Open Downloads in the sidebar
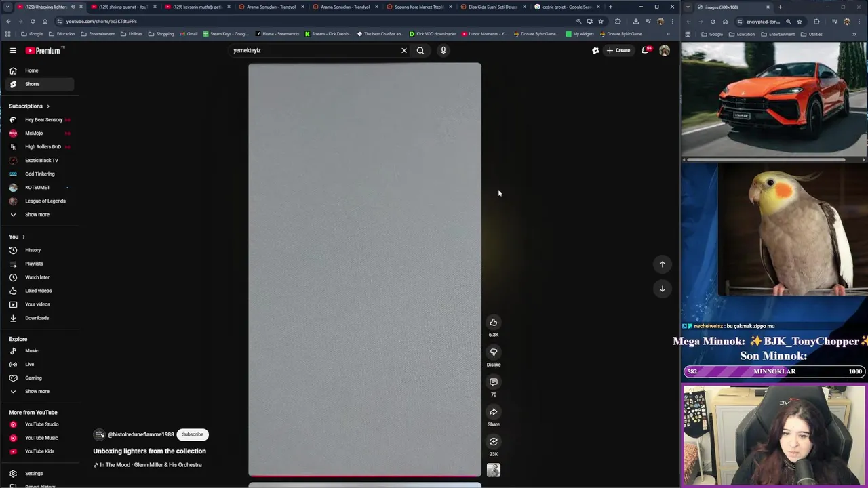This screenshot has height=488, width=868. [41, 318]
